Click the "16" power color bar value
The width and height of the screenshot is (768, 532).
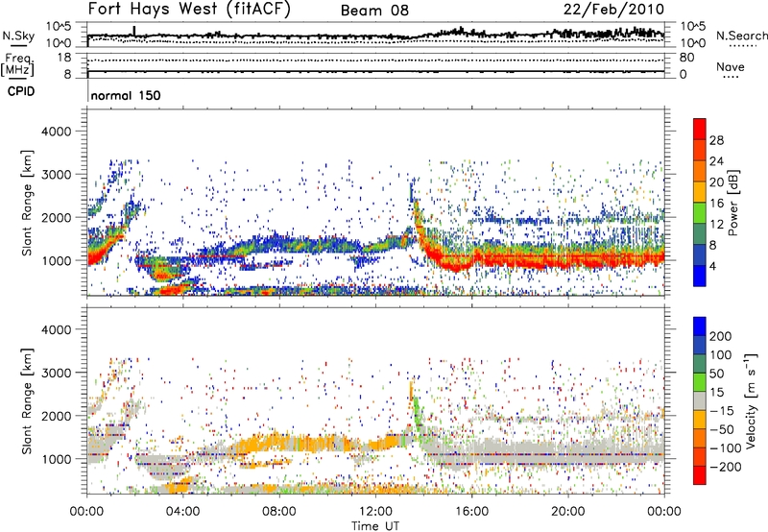[716, 204]
